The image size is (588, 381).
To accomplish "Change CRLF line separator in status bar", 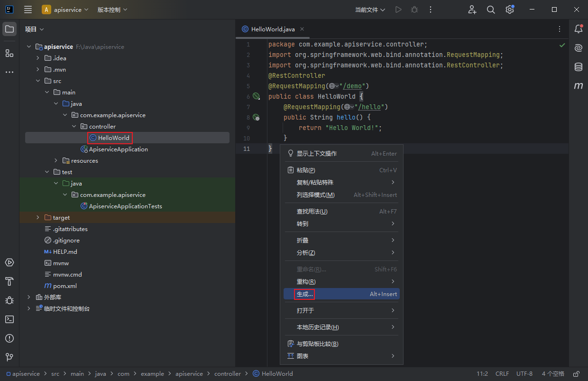I will [x=502, y=374].
